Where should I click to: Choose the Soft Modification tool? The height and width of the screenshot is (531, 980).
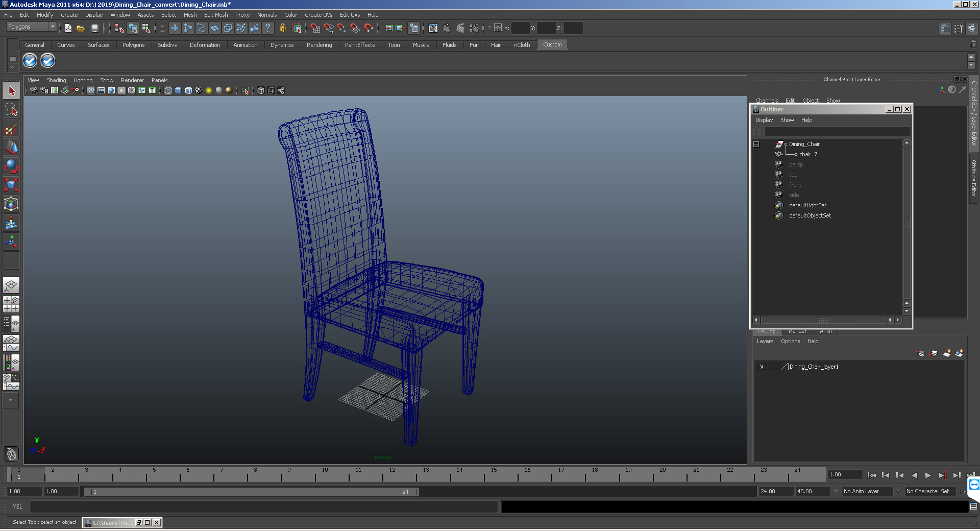click(x=11, y=223)
